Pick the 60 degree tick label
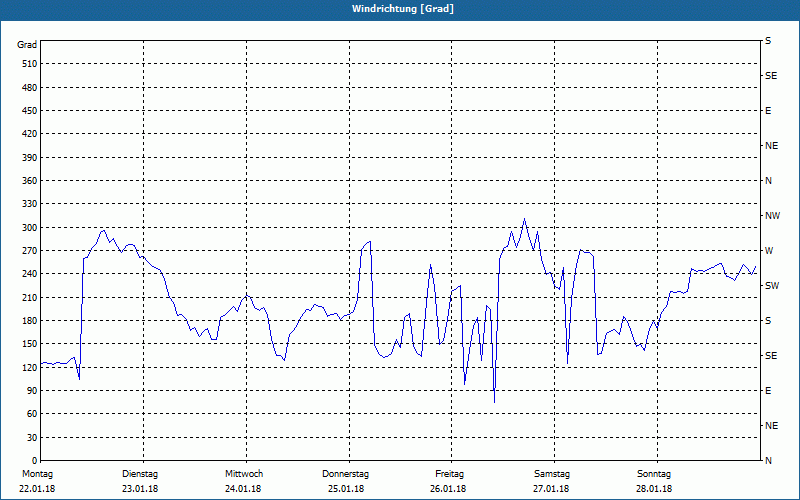 pyautogui.click(x=32, y=414)
